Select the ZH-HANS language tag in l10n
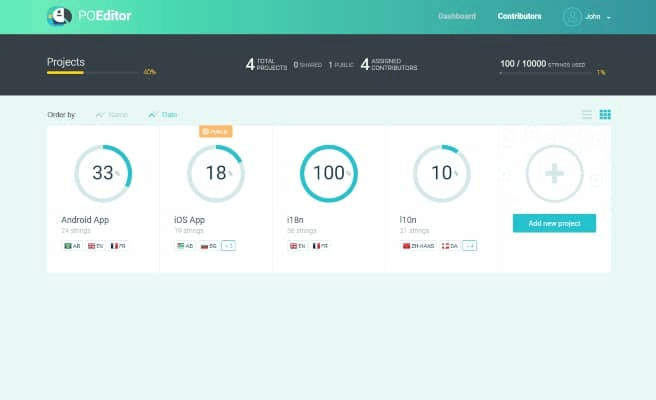This screenshot has height=400, width=656. 418,246
